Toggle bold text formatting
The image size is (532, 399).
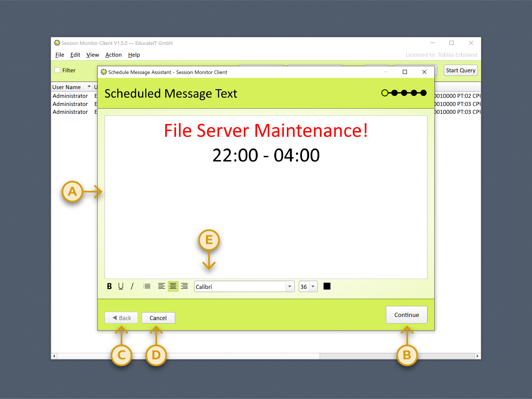tap(109, 286)
